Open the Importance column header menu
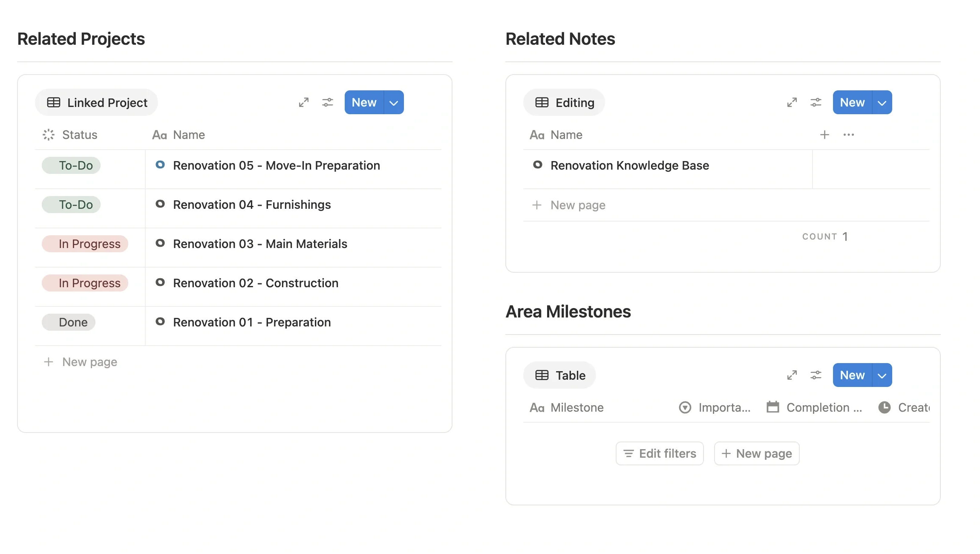 (715, 407)
